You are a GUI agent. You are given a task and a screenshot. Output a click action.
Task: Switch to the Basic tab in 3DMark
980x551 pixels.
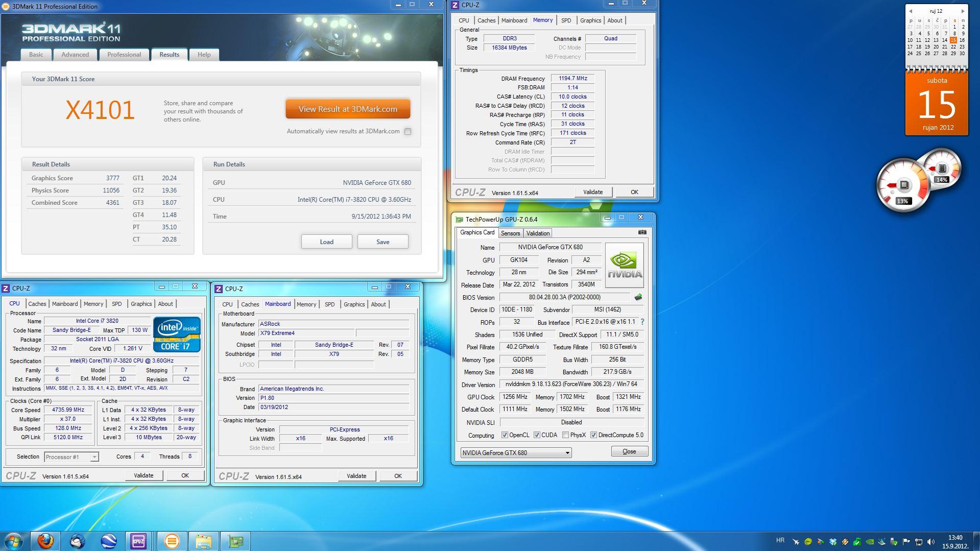coord(36,55)
